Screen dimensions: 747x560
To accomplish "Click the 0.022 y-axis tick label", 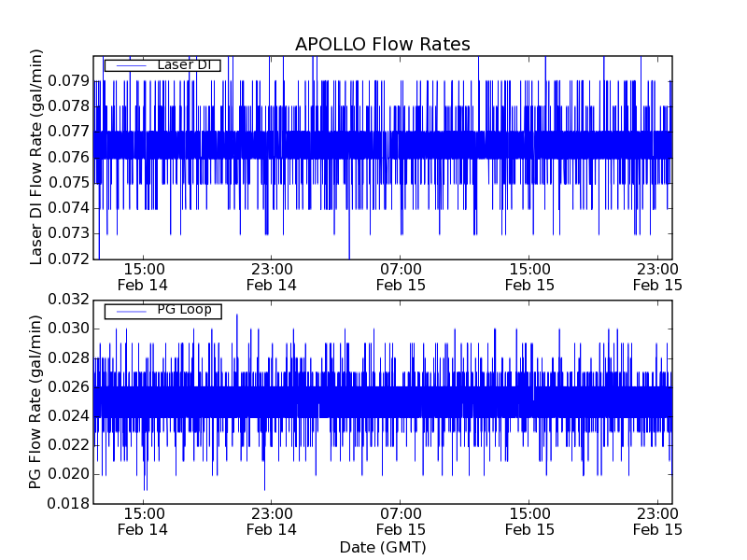I will click(x=68, y=445).
